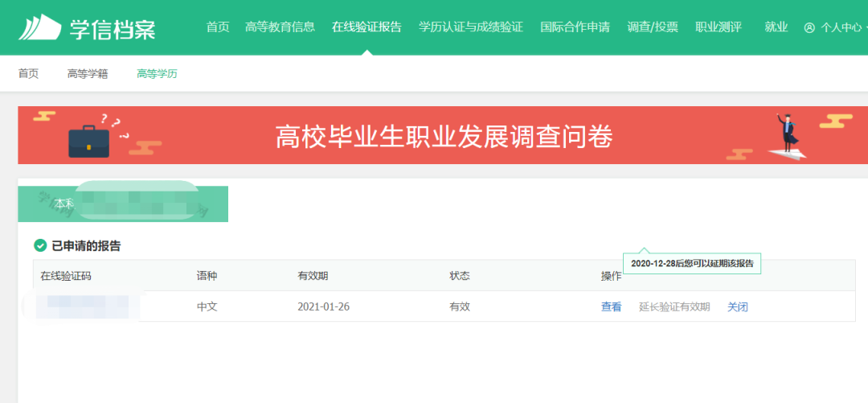Select the 高等学历 sub-tab

click(x=157, y=74)
